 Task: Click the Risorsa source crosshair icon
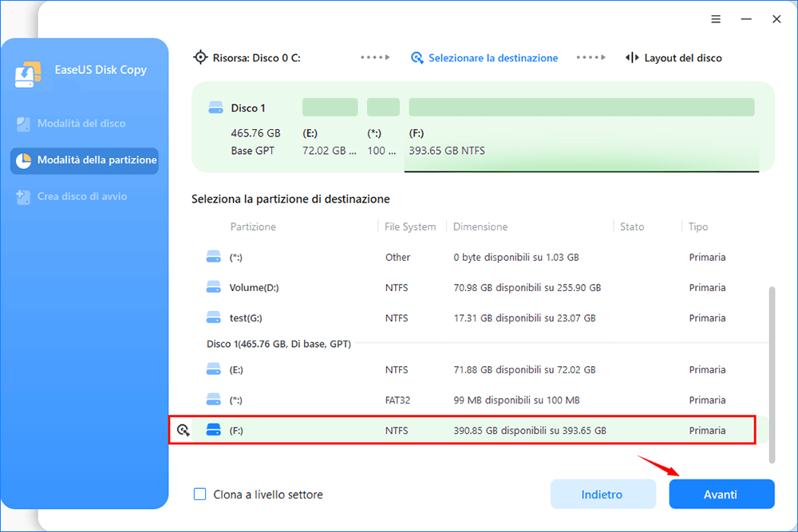click(x=200, y=58)
